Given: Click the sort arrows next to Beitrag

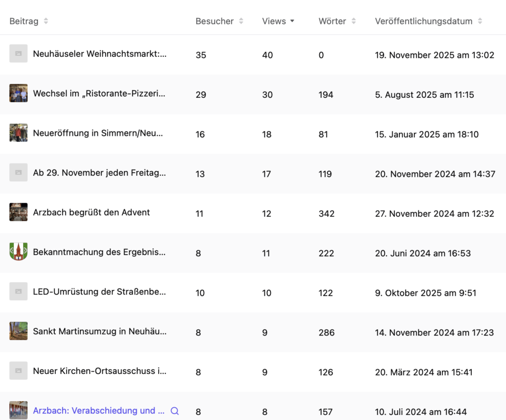Looking at the screenshot, I should (46, 21).
